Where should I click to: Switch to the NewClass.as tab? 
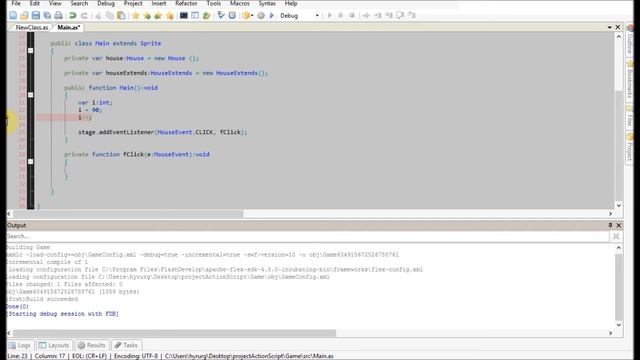31,27
